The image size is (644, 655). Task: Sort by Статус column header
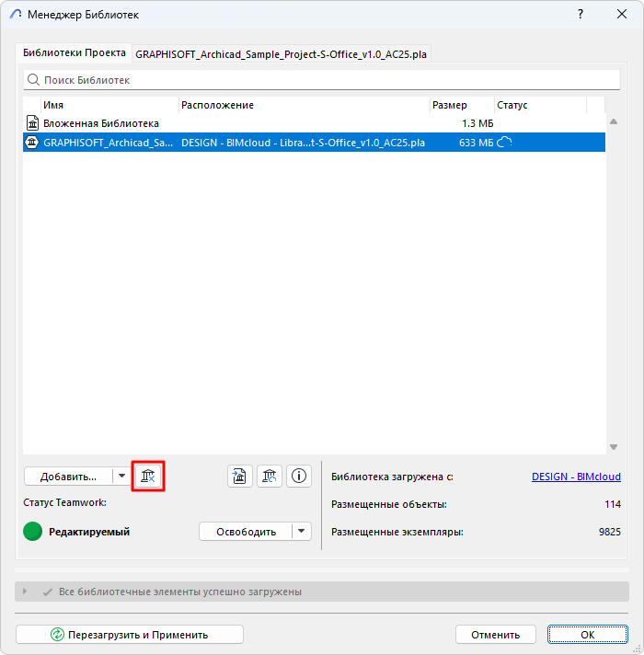click(x=540, y=105)
